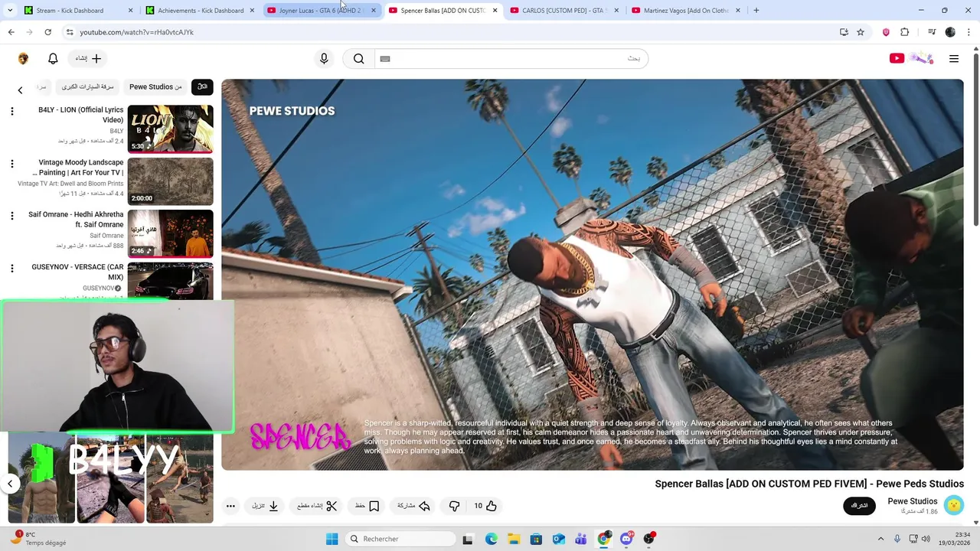Open Windows Start menu
This screenshot has height=551, width=980.
coord(332,539)
